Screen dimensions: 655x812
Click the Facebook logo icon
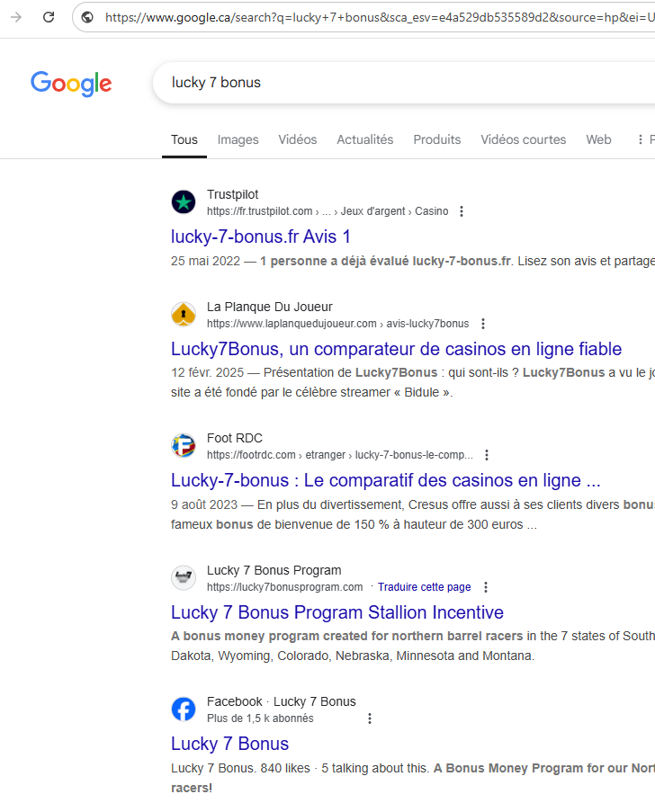click(184, 709)
